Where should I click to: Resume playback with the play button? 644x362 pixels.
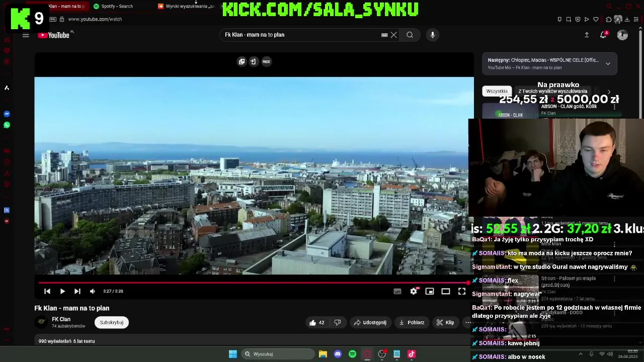[x=62, y=291]
